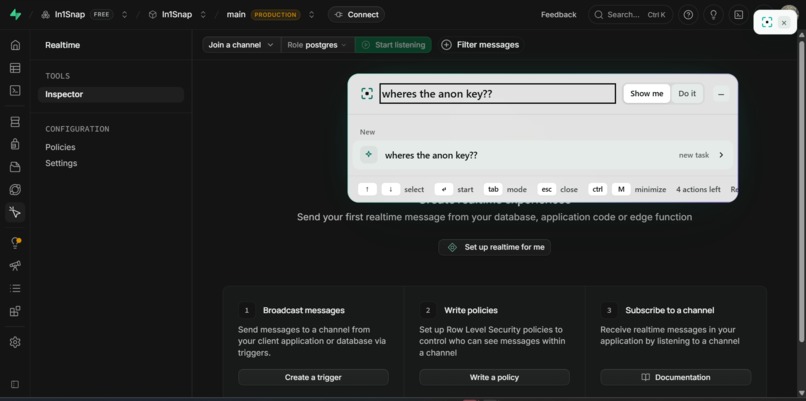Viewport: 806px width, 401px height.
Task: Open the Integrations sidebar icon
Action: [15, 311]
